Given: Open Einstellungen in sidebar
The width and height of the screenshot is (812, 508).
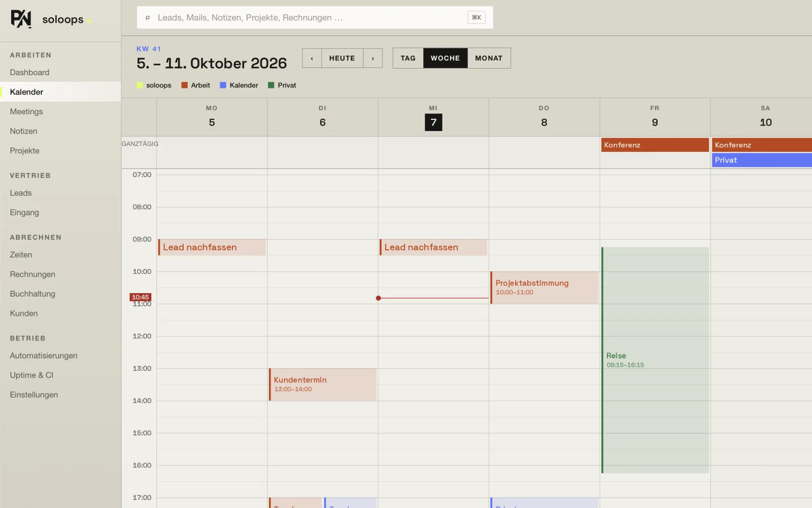Looking at the screenshot, I should (60, 395).
